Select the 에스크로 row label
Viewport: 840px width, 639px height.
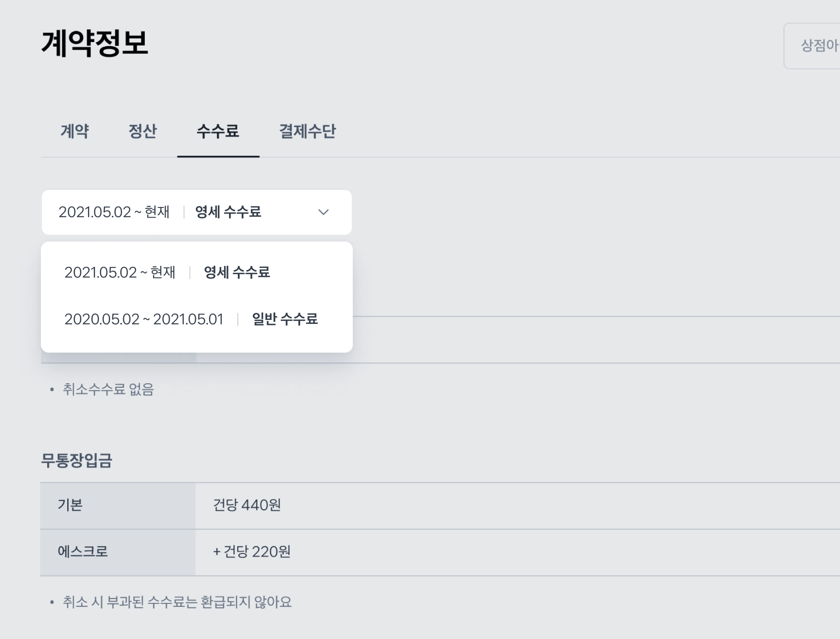pos(82,552)
